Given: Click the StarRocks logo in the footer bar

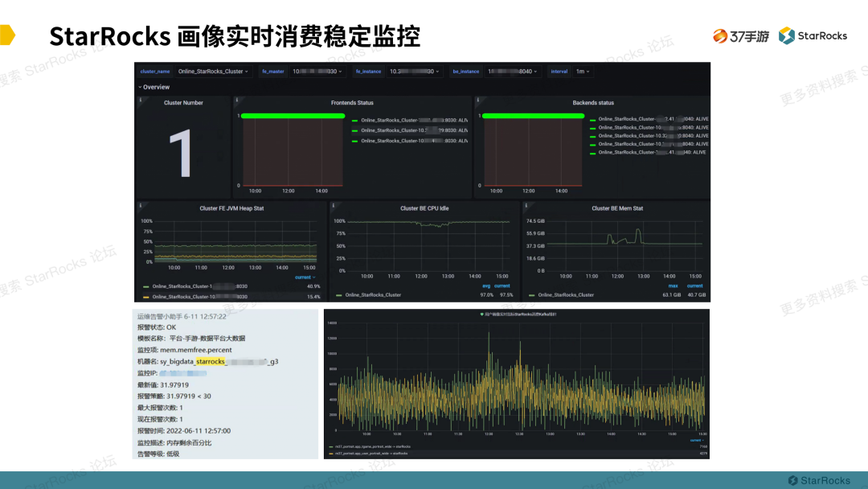Looking at the screenshot, I should click(x=819, y=480).
